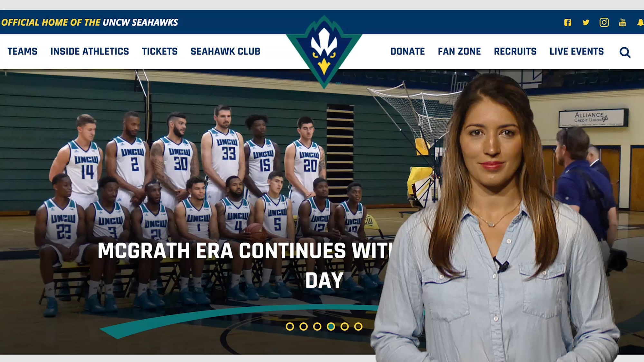Click the Donate link
This screenshot has height=362, width=644.
tap(408, 51)
